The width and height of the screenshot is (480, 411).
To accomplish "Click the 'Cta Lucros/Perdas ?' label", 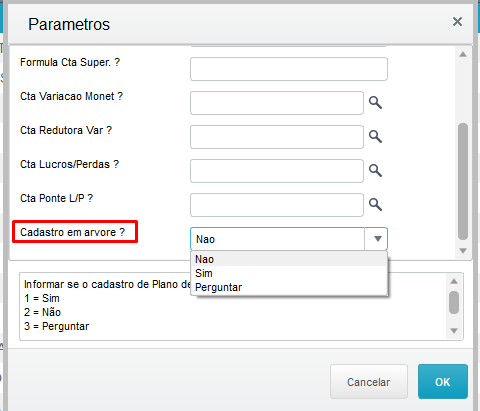I will (69, 164).
